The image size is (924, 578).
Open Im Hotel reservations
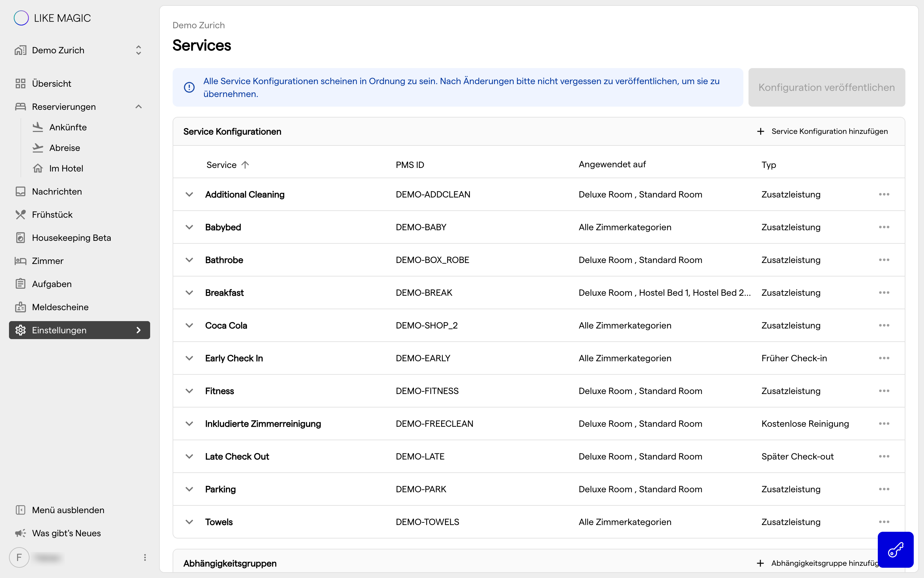tap(66, 169)
